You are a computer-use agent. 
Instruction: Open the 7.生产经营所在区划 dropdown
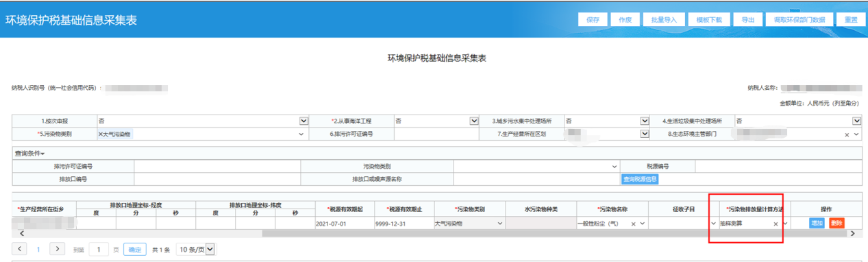(644, 134)
